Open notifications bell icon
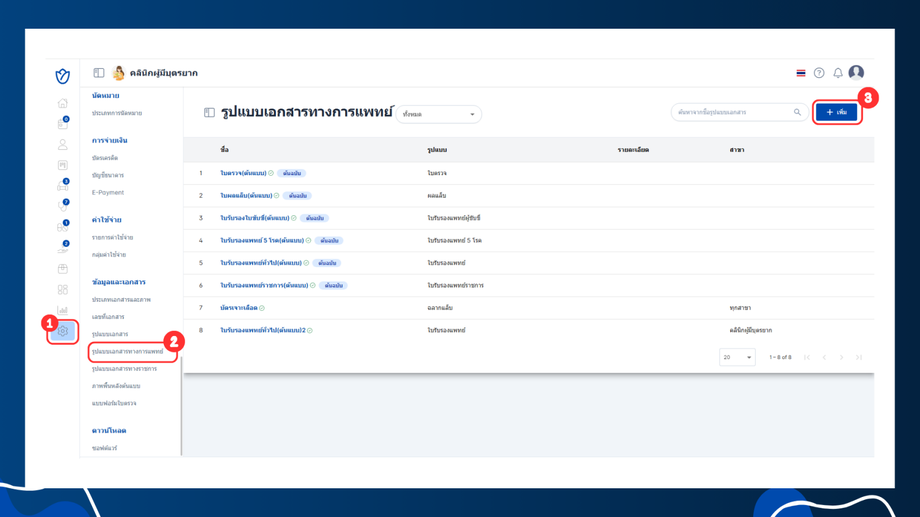The width and height of the screenshot is (920, 517). [x=838, y=73]
